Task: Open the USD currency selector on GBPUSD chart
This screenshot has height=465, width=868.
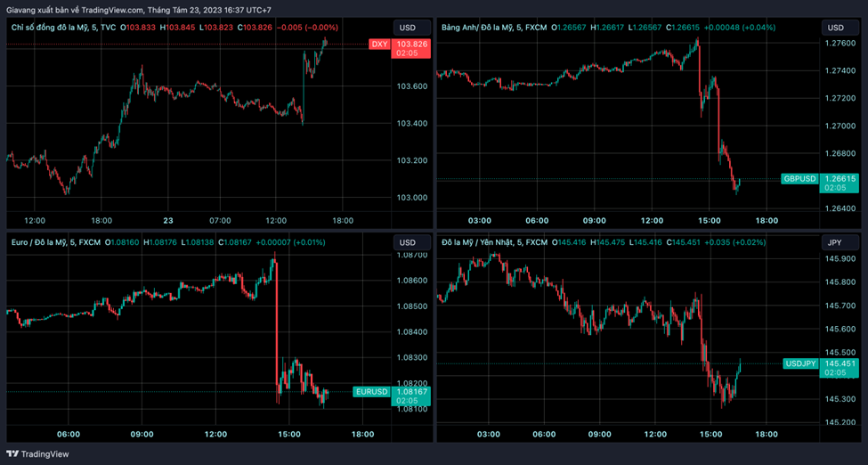Action: tap(835, 28)
